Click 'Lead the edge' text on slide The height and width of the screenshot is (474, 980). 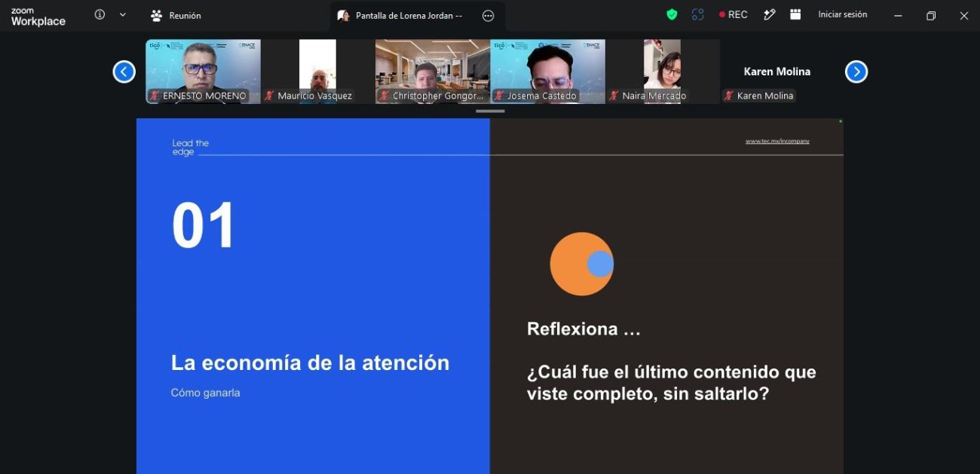coord(190,148)
